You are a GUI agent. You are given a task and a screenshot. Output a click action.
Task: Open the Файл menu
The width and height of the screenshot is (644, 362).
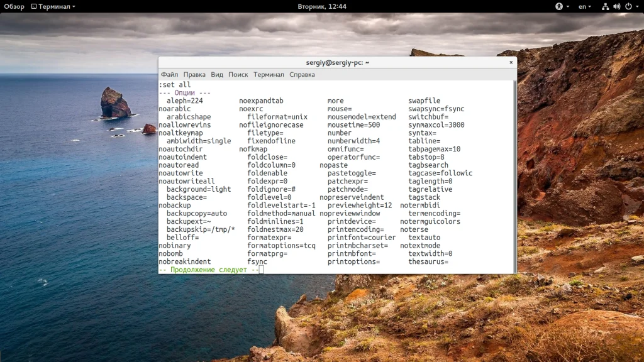point(169,74)
